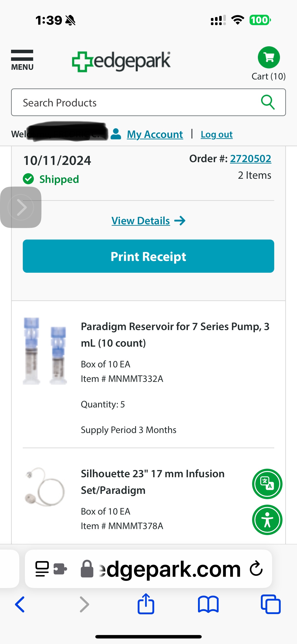This screenshot has width=297, height=644.
Task: Tap the translate language floating icon
Action: [x=267, y=484]
